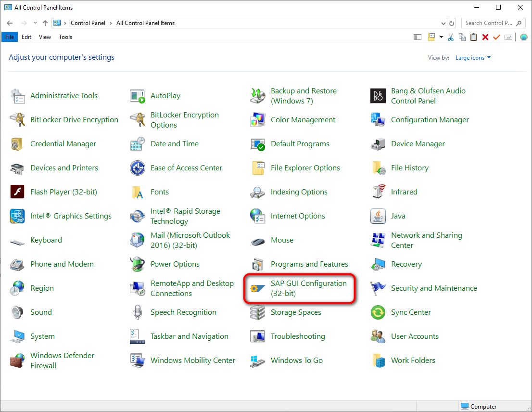Open Windows Mobility Center link

[182, 361]
